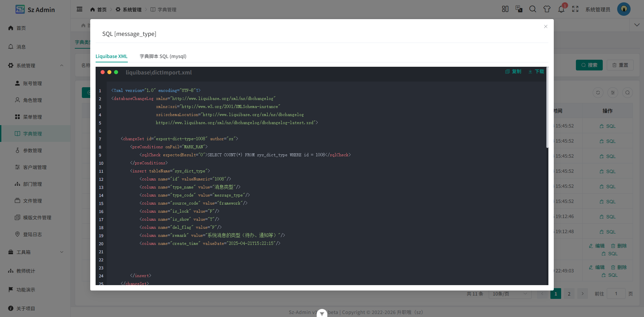Close the SQL message_type dialog
The height and width of the screenshot is (317, 644).
[x=546, y=27]
